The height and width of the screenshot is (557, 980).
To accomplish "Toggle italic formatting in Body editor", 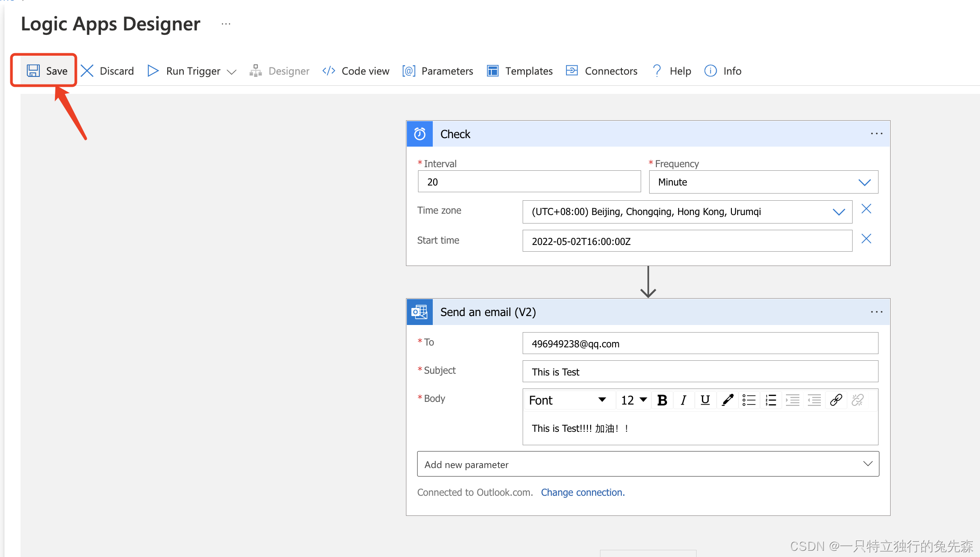I will 683,400.
